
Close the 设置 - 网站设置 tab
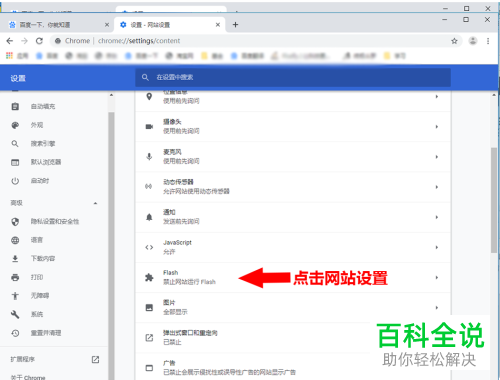pyautogui.click(x=218, y=25)
